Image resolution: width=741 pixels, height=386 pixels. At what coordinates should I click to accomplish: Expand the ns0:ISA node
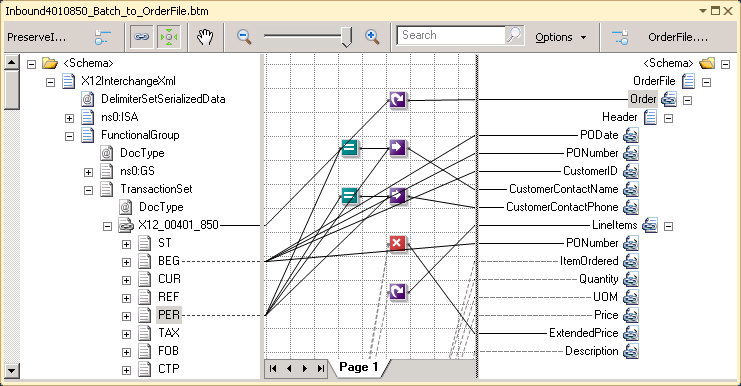69,118
